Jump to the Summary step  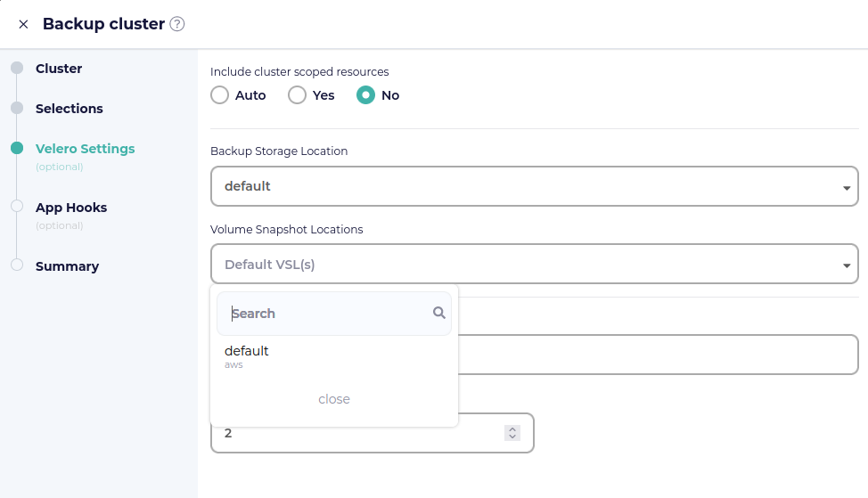point(67,266)
